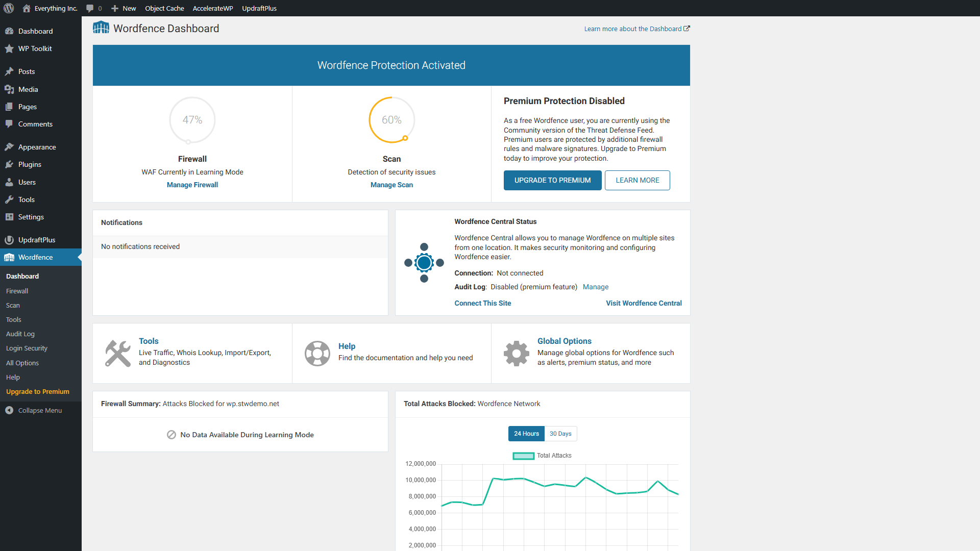Click the Wordfence Protection Activated banner
980x551 pixels.
(391, 65)
